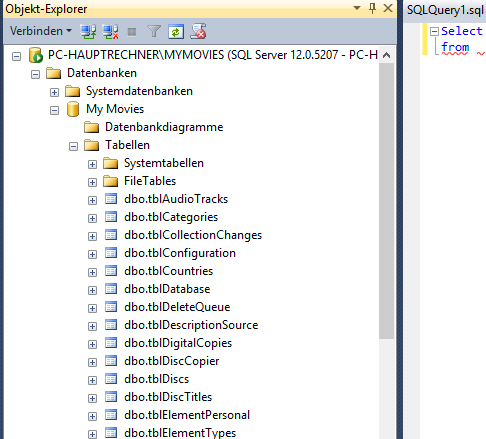Click the Disconnect server icon
The height and width of the screenshot is (439, 486).
coord(110,32)
